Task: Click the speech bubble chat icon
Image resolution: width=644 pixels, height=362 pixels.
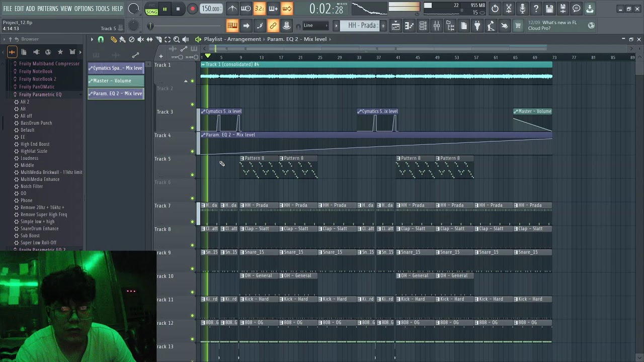Action: pyautogui.click(x=577, y=9)
